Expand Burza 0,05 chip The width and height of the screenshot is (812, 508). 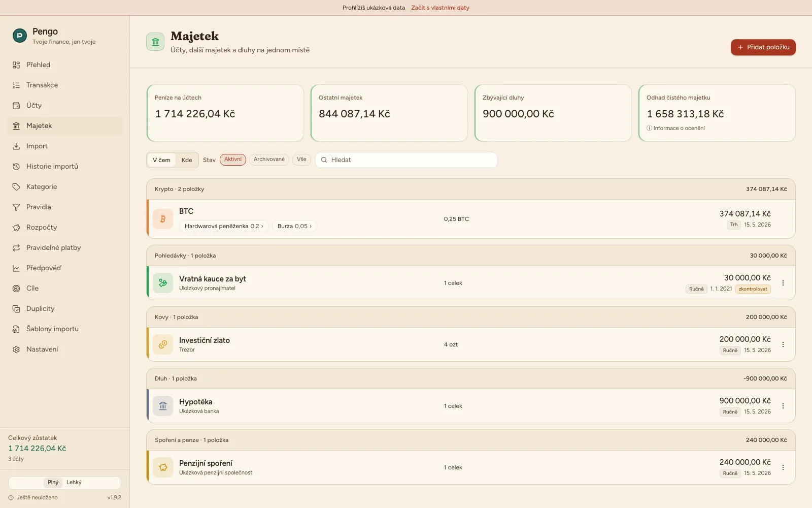[x=294, y=226]
